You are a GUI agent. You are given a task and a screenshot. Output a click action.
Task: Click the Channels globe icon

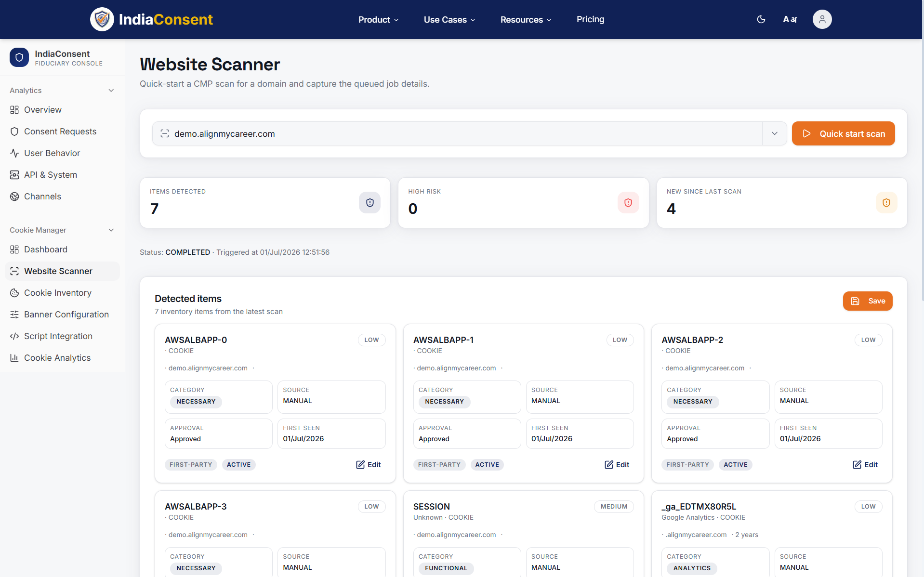(14, 197)
